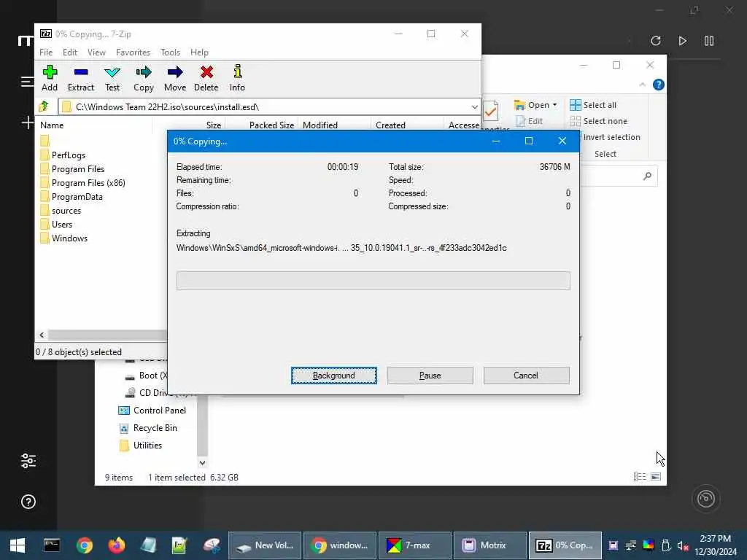This screenshot has width=747, height=560.
Task: Switch to Motrix taskbar button
Action: 489,545
